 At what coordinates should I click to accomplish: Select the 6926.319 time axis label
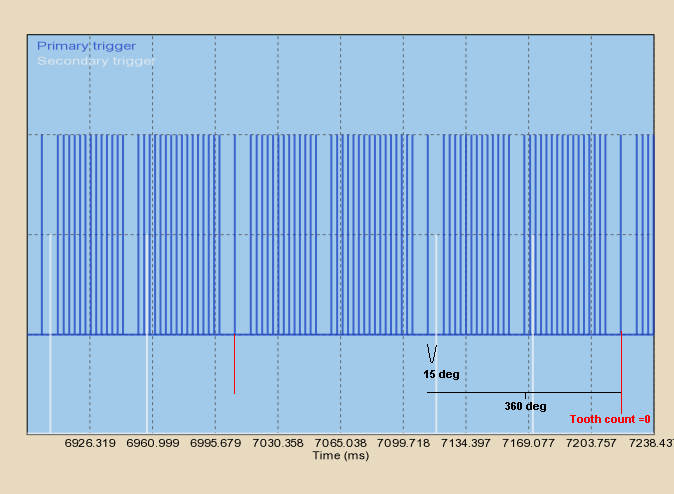pyautogui.click(x=90, y=443)
